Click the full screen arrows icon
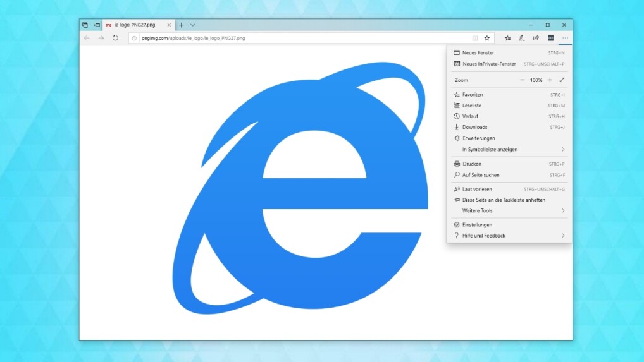 (x=562, y=80)
